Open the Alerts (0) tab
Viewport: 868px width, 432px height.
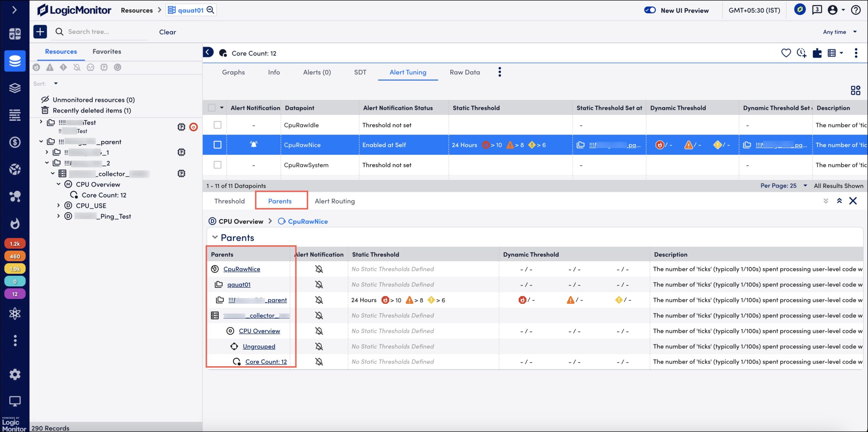(x=317, y=72)
